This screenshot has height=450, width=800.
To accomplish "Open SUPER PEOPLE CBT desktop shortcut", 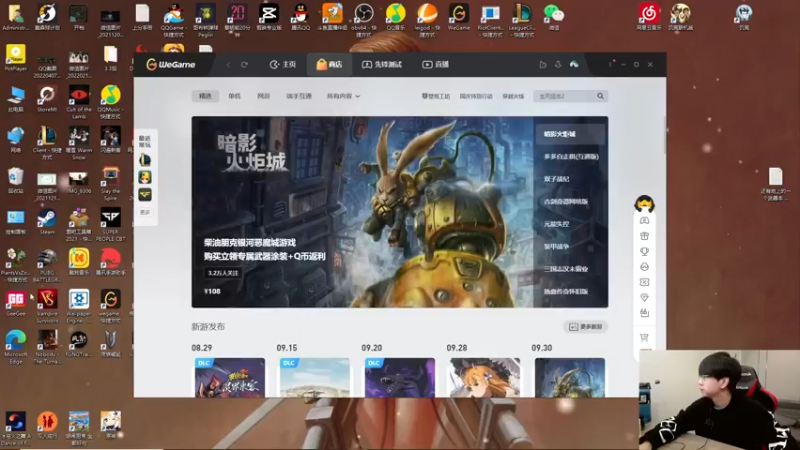I will click(110, 224).
